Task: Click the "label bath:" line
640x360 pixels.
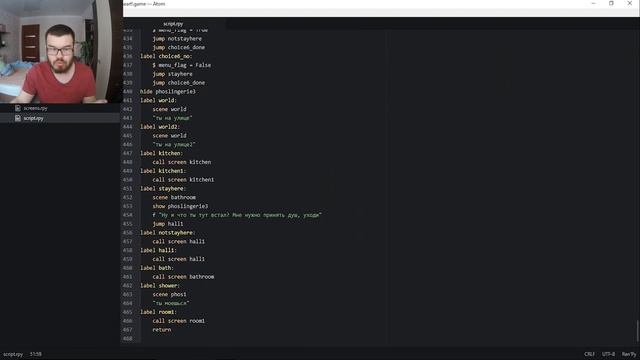Action: 157,268
